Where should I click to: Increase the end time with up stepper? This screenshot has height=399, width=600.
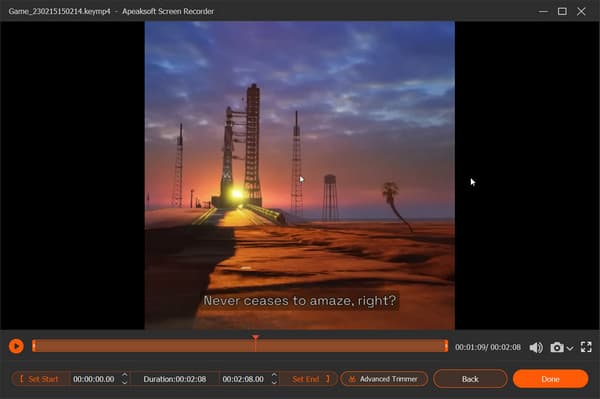[x=274, y=375]
